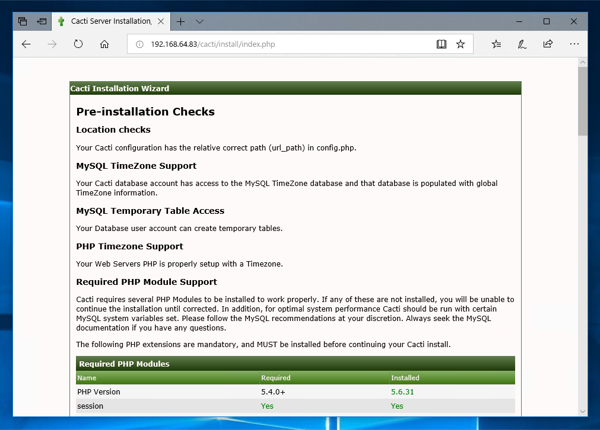Click the scrollbar down arrow
The height and width of the screenshot is (430, 600).
click(582, 412)
